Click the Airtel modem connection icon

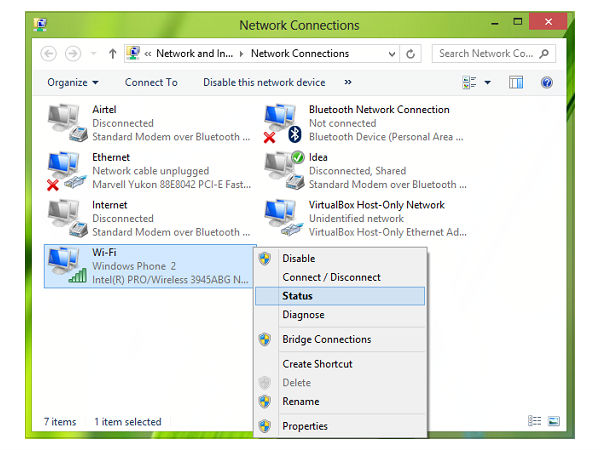tap(67, 122)
